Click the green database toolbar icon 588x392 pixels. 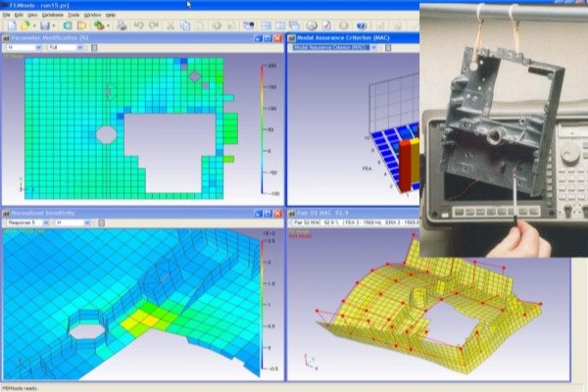[x=99, y=25]
